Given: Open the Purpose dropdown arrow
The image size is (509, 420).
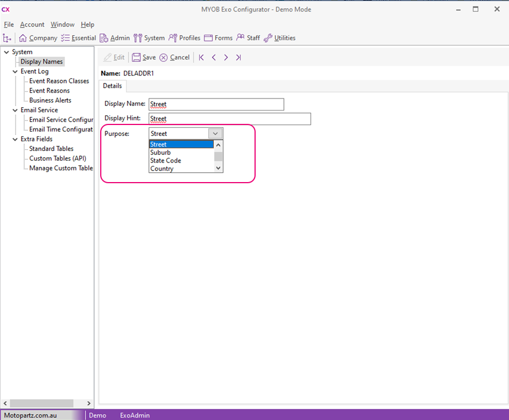Looking at the screenshot, I should pyautogui.click(x=215, y=133).
